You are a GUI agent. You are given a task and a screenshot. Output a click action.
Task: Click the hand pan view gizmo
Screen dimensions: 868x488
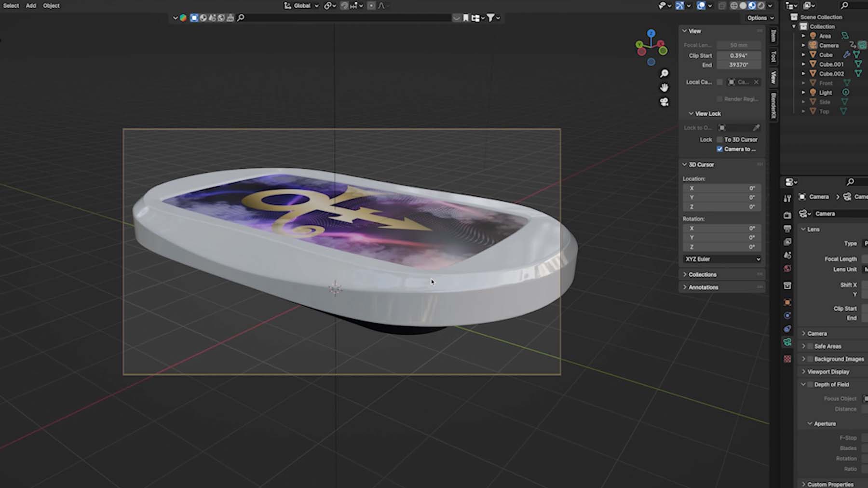tap(664, 88)
